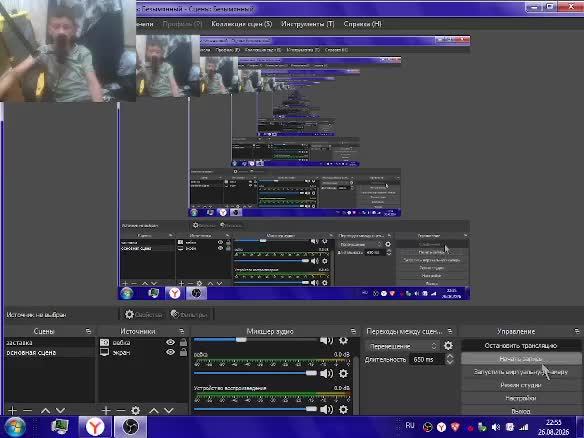Move source down in Источники panel

point(169,410)
